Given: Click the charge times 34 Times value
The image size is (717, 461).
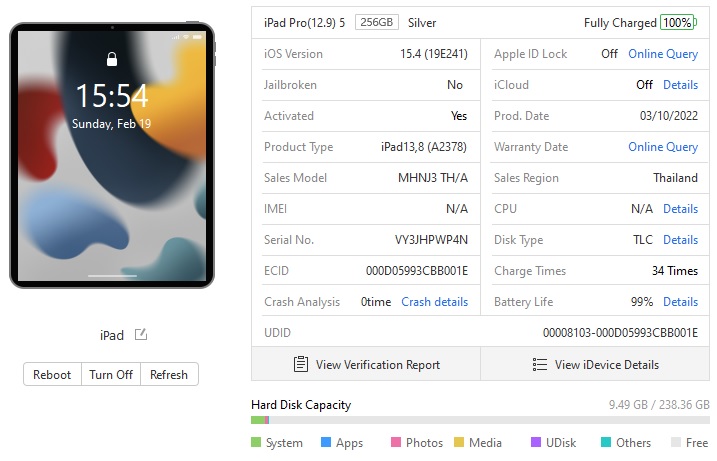Looking at the screenshot, I should (x=675, y=271).
